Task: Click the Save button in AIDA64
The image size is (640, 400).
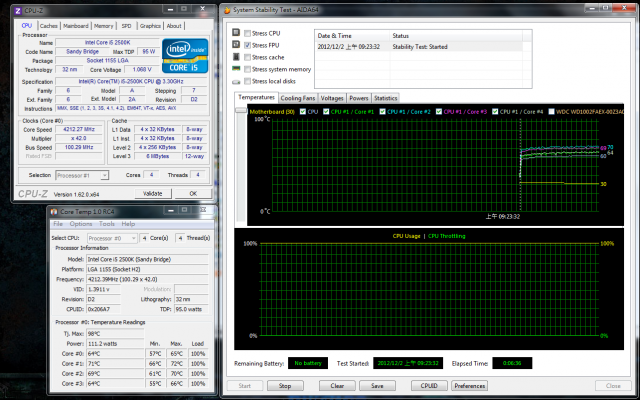Action: pyautogui.click(x=377, y=386)
